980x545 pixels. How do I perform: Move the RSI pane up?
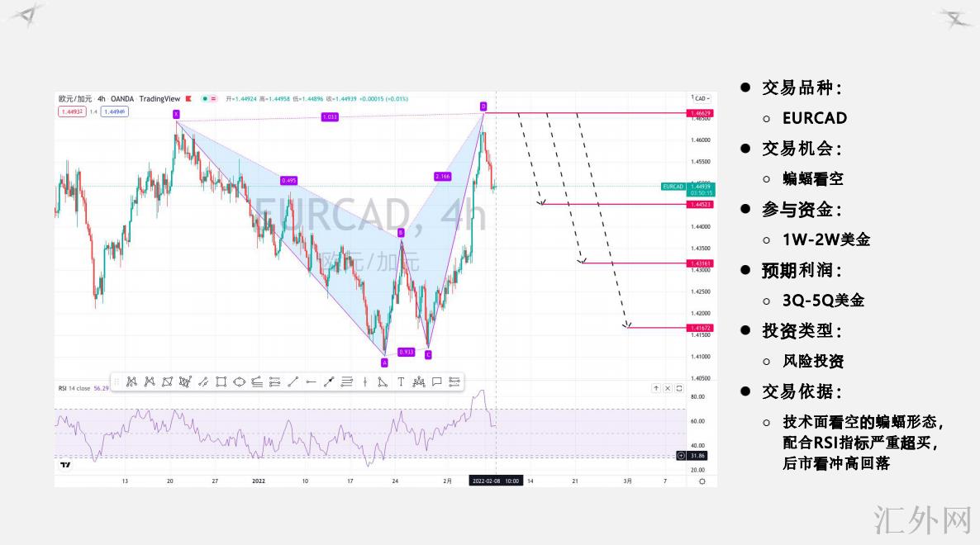coord(656,388)
